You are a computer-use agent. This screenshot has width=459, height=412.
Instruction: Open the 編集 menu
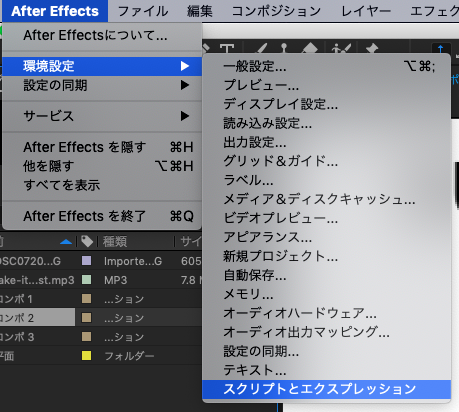tap(200, 11)
